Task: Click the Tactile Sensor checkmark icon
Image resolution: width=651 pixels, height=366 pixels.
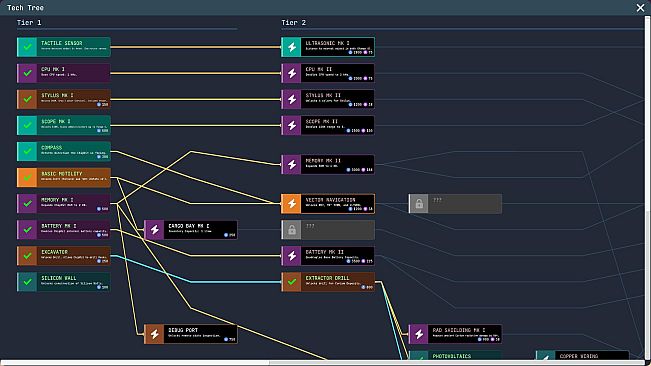Action: tap(27, 47)
